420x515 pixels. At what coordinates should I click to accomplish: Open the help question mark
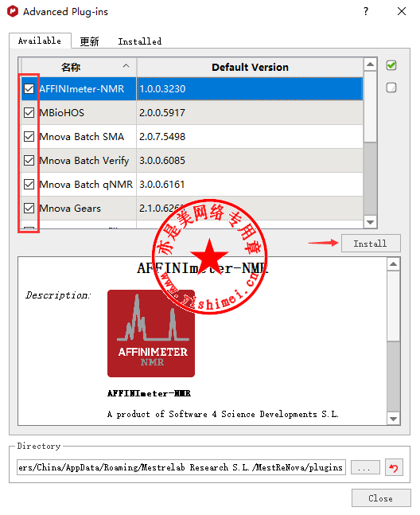tap(366, 11)
